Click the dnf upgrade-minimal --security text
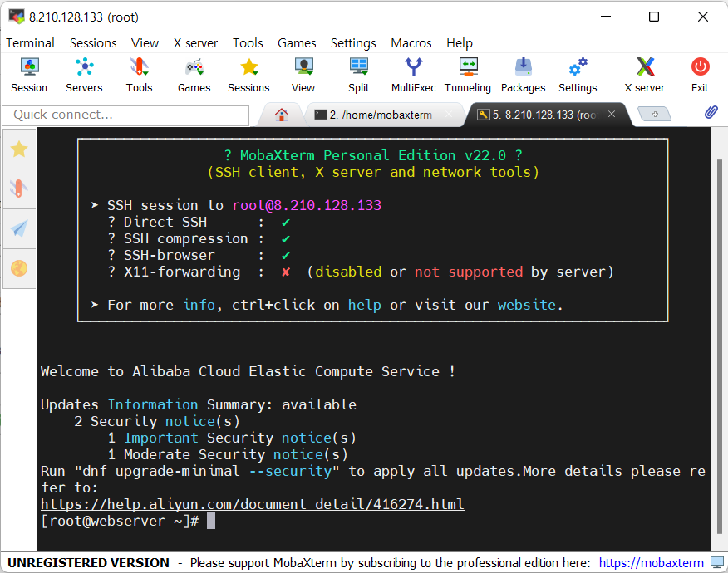Image resolution: width=728 pixels, height=573 pixels. (x=207, y=472)
